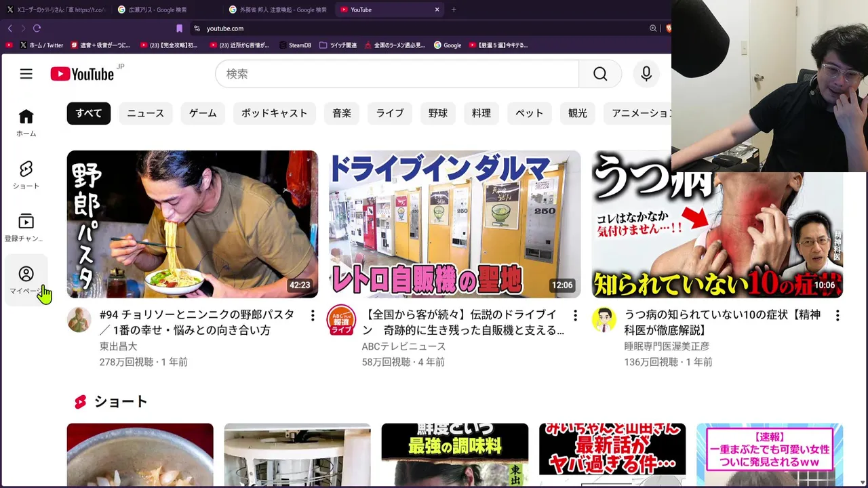Open (23)【完全攻略】bookmark
868x488 pixels.
tap(169, 45)
